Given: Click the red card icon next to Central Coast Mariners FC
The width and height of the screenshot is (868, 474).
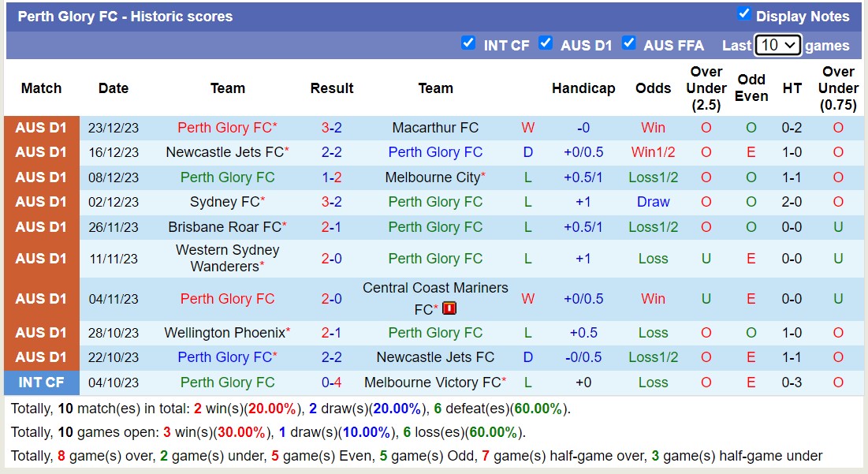Looking at the screenshot, I should 449,308.
